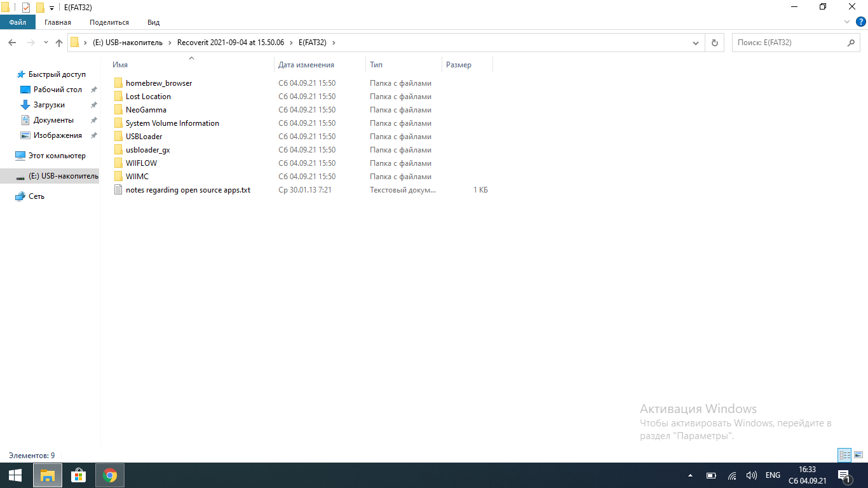This screenshot has width=868, height=488.
Task: Open the homebrew_browser folder icon
Action: [118, 83]
